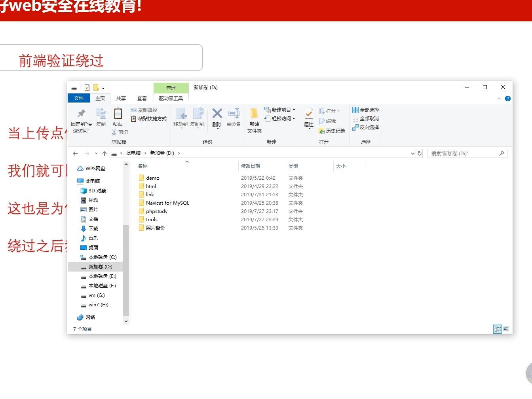Click Invert selection in ribbon
This screenshot has width=532, height=399.
point(365,127)
